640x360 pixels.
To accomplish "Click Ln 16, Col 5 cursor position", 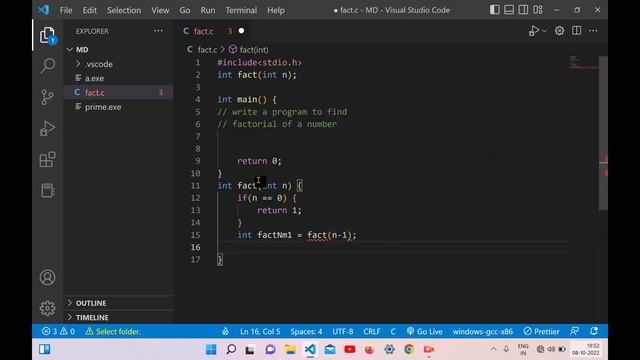I will [x=260, y=331].
